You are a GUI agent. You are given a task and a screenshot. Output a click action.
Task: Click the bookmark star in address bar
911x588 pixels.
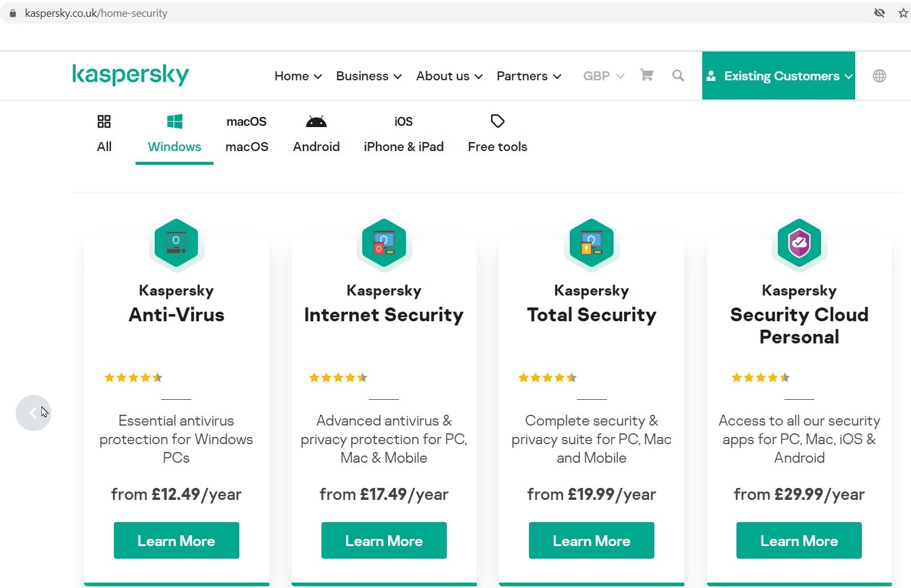pos(903,13)
